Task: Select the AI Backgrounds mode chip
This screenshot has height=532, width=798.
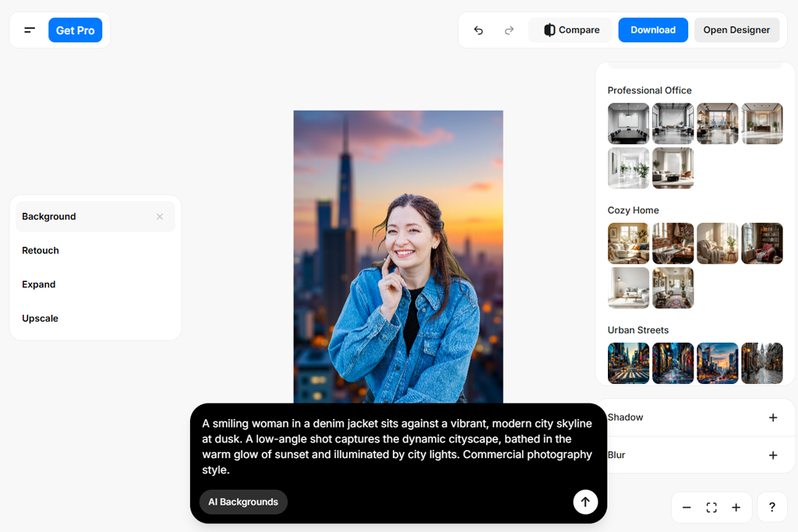Action: click(x=243, y=502)
